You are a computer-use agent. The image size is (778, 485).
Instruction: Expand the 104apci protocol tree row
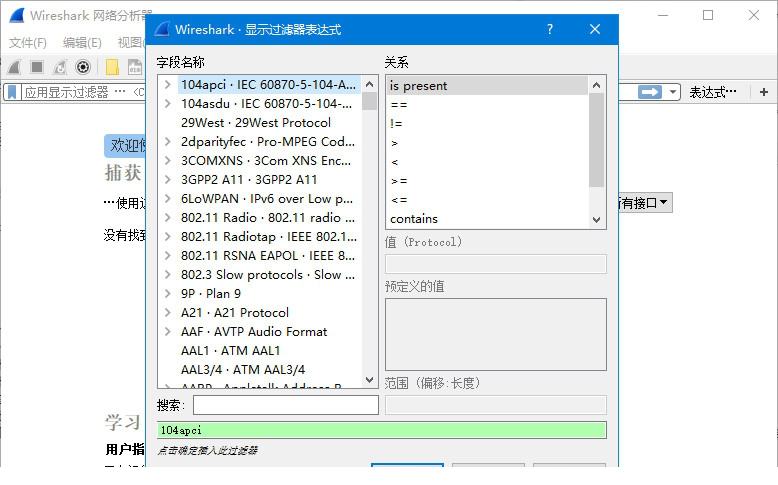coord(168,85)
